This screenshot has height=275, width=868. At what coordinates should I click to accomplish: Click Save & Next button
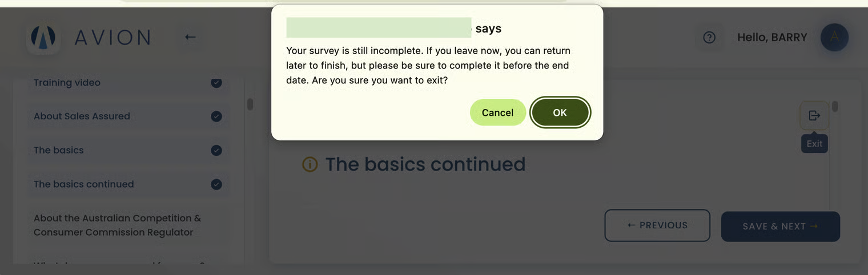[x=780, y=227]
